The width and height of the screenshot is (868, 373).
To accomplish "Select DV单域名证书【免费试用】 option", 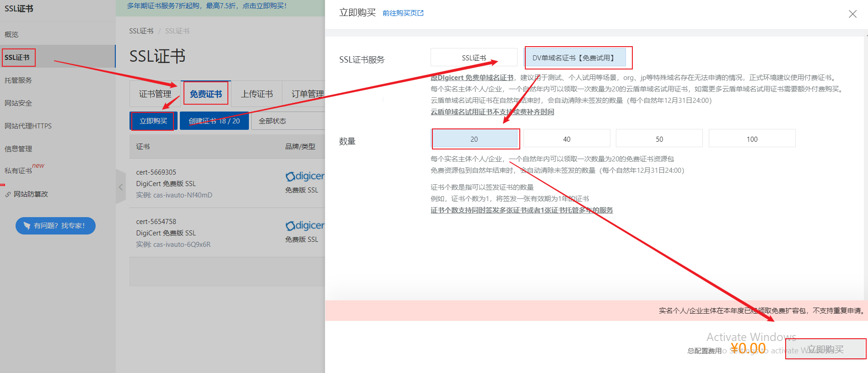I will click(575, 58).
